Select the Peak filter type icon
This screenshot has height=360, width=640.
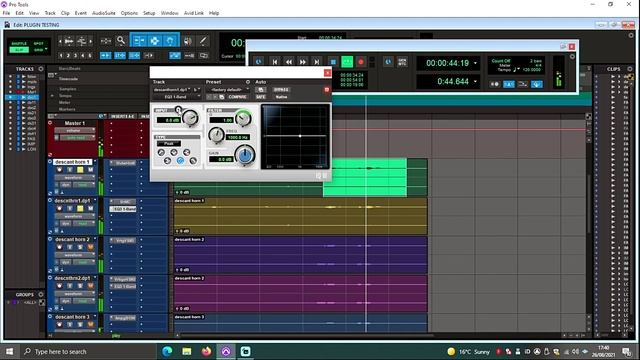pyautogui.click(x=180, y=161)
